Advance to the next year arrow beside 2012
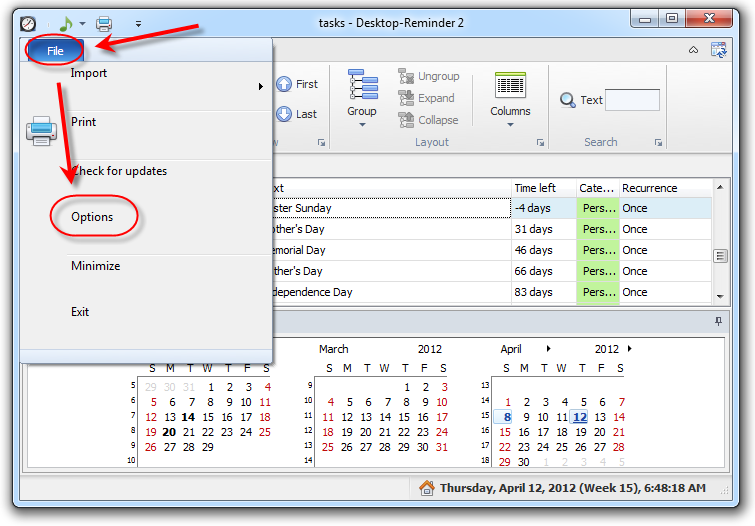The width and height of the screenshot is (755, 526). [629, 348]
